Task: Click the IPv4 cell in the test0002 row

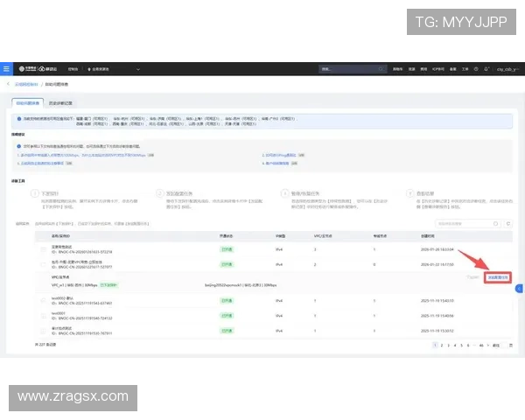Action: coord(279,301)
